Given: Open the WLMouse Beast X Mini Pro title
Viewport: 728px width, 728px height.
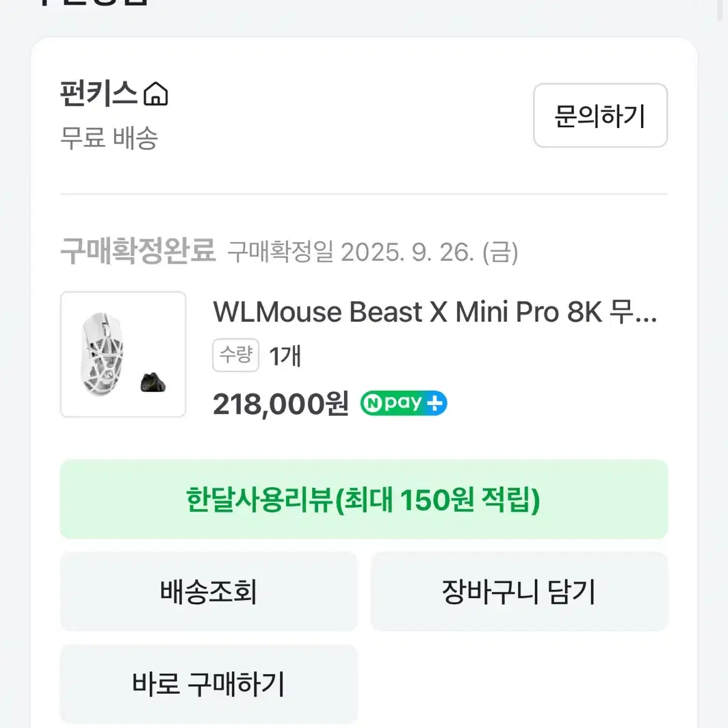Looking at the screenshot, I should [434, 312].
